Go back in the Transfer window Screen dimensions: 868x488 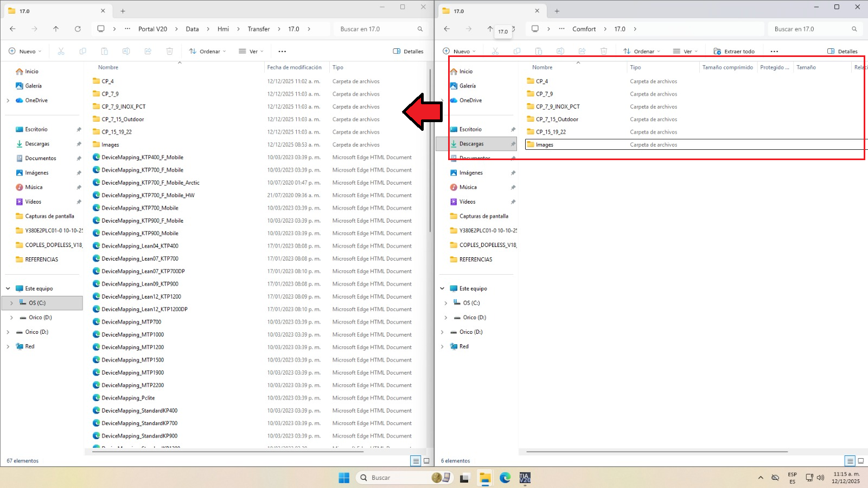coord(13,29)
